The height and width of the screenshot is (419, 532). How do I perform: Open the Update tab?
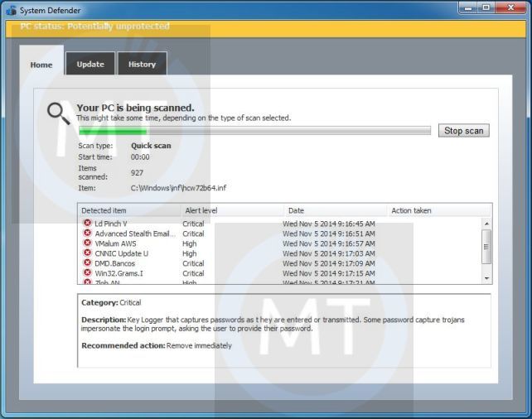click(90, 64)
